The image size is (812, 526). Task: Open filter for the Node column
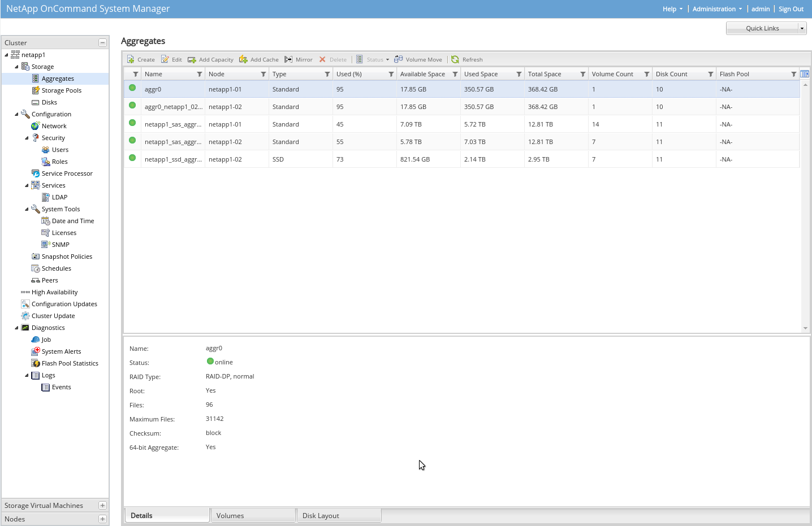[264, 74]
